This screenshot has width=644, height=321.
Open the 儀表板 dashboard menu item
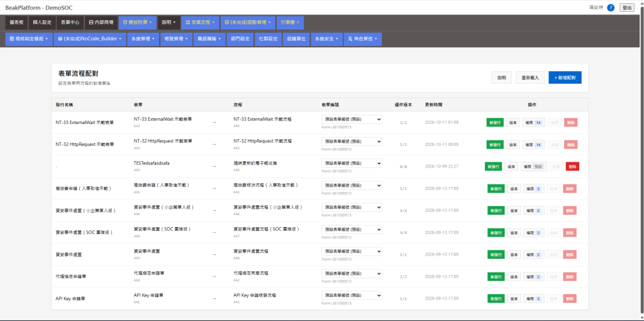(17, 23)
